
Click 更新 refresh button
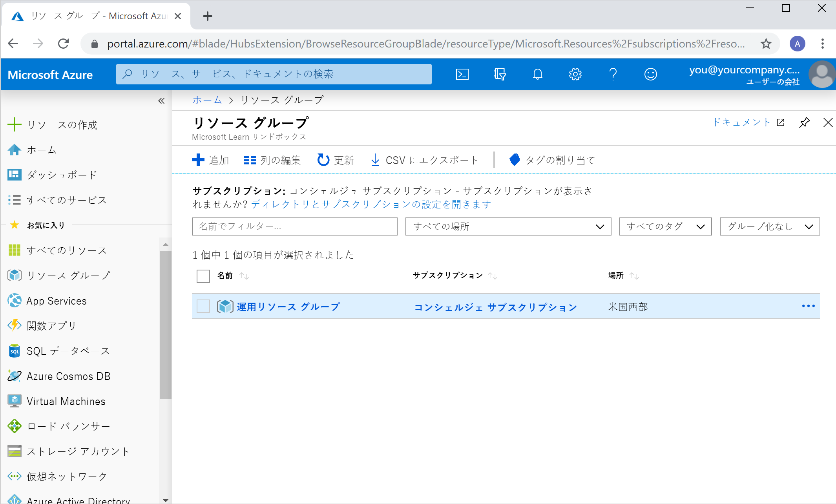point(335,160)
